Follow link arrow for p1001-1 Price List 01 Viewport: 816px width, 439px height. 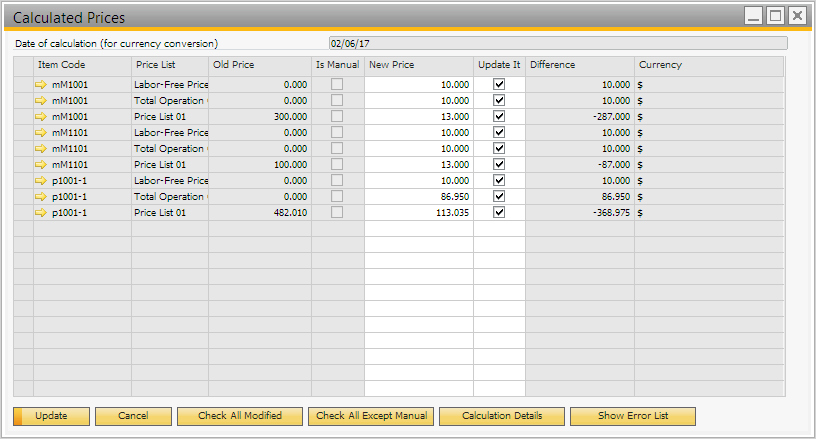point(41,213)
